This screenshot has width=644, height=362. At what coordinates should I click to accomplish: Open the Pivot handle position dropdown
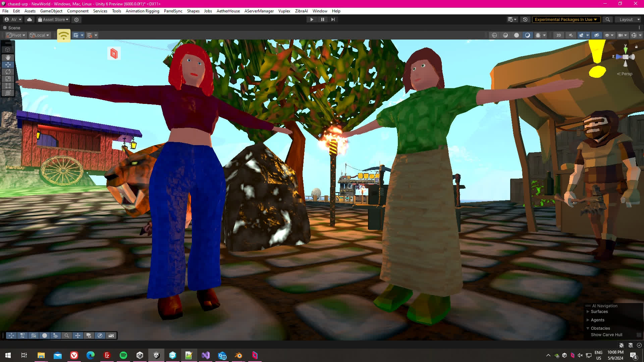[16, 35]
